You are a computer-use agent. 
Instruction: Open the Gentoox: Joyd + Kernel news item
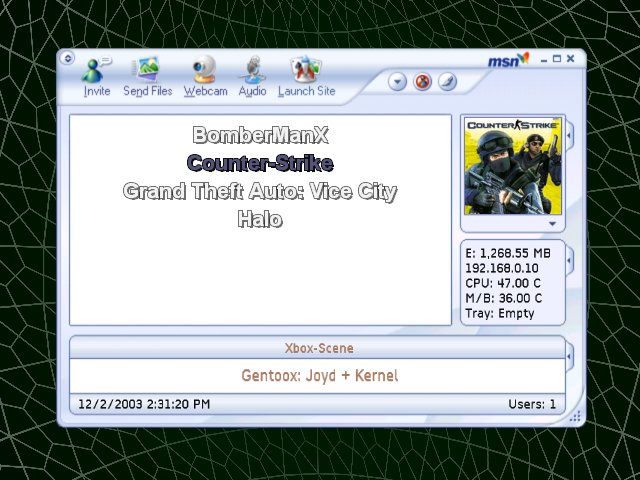pos(319,376)
